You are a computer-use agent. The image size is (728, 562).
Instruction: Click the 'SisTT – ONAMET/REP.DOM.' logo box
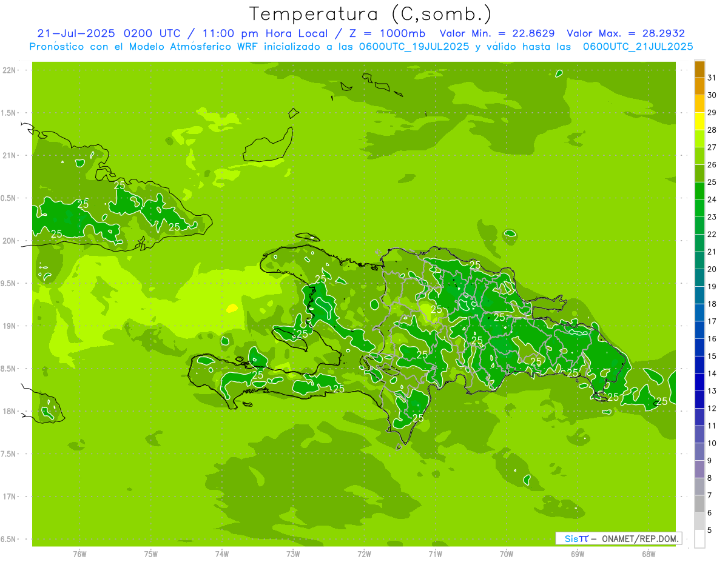[x=619, y=538]
